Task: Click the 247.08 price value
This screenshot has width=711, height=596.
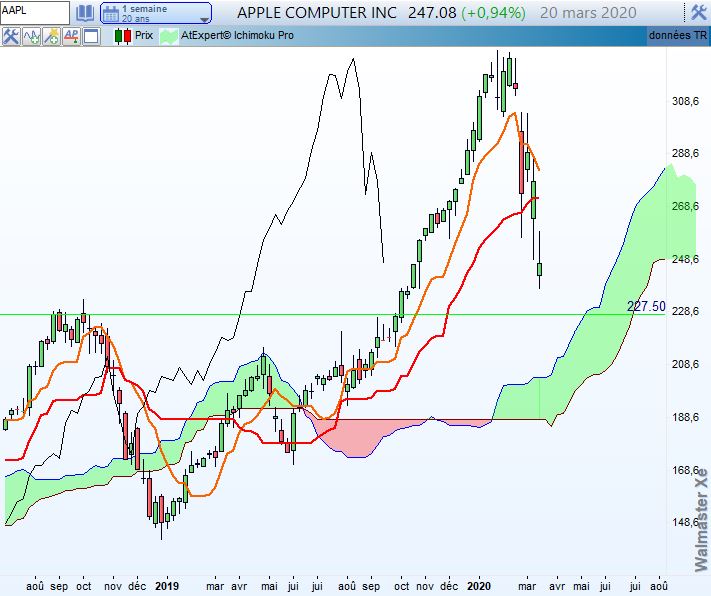Action: pos(432,13)
